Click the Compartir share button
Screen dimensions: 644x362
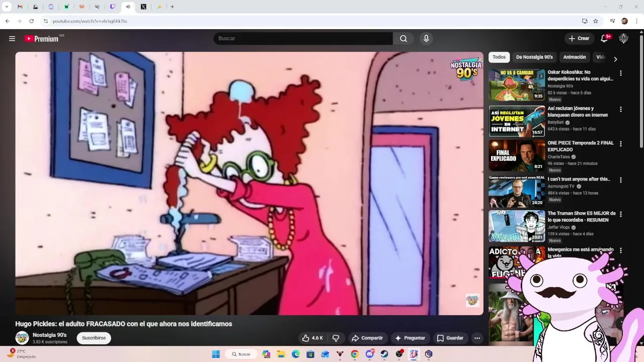click(x=367, y=338)
